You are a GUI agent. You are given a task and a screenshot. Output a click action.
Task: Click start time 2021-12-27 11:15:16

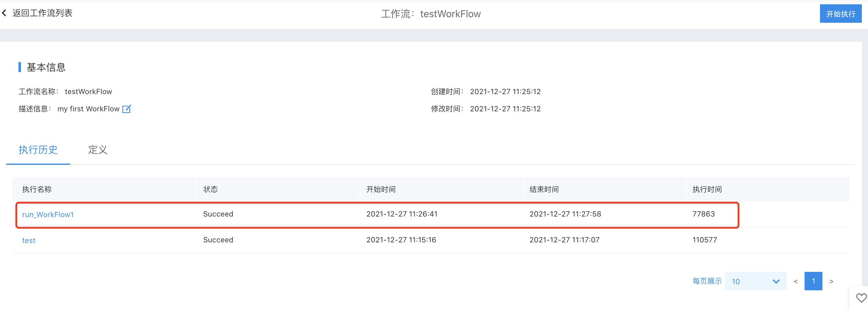(401, 240)
